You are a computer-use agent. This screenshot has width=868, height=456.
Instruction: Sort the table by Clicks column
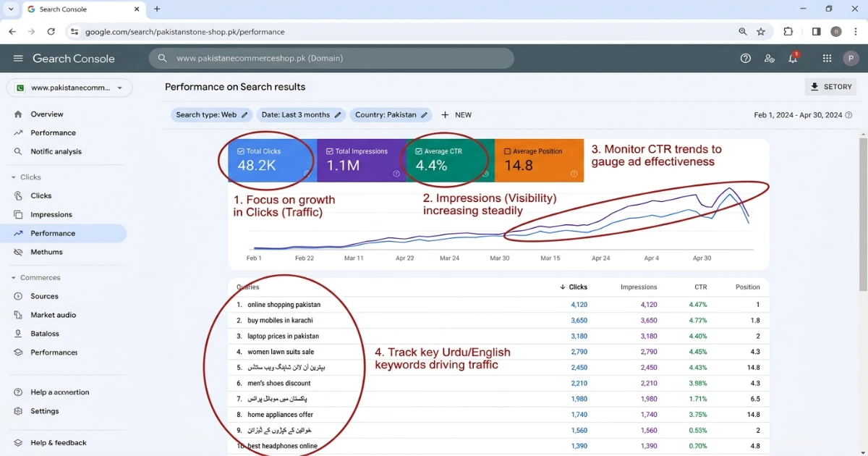pos(574,287)
